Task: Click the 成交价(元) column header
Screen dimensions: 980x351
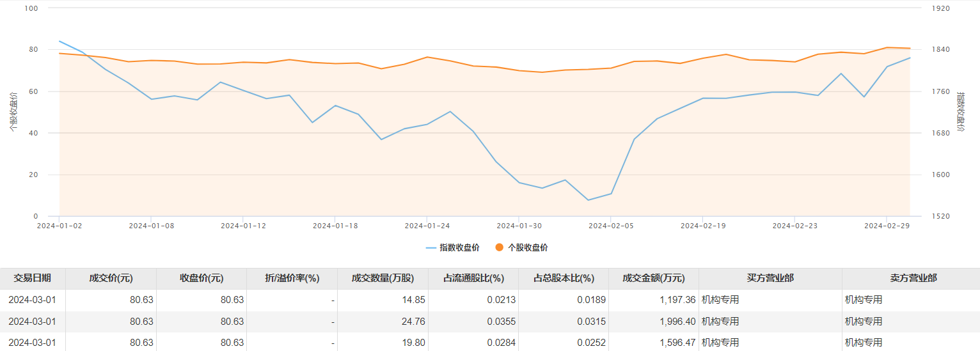Action: pos(111,278)
